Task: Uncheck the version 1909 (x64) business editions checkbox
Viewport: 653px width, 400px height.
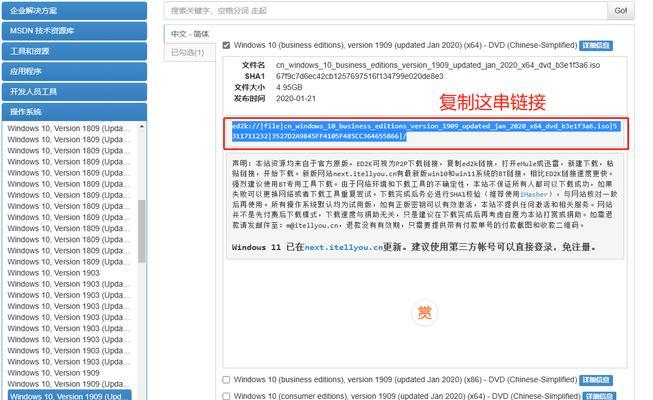Action: pos(226,45)
